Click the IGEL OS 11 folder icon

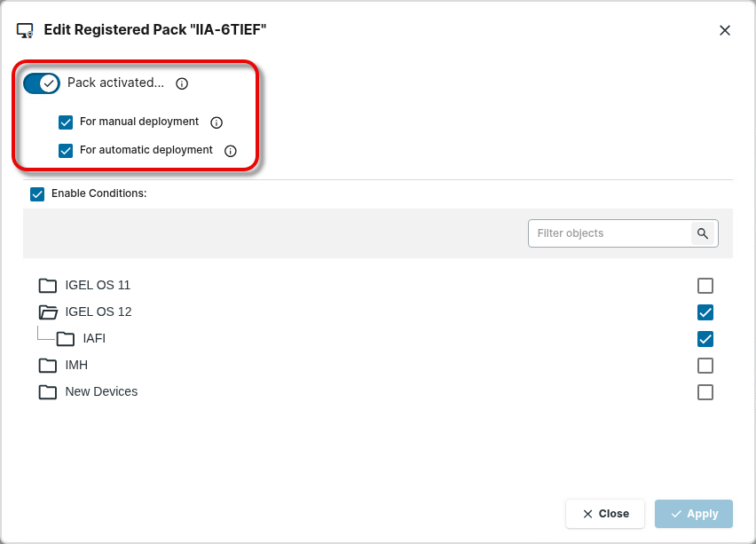pos(48,286)
